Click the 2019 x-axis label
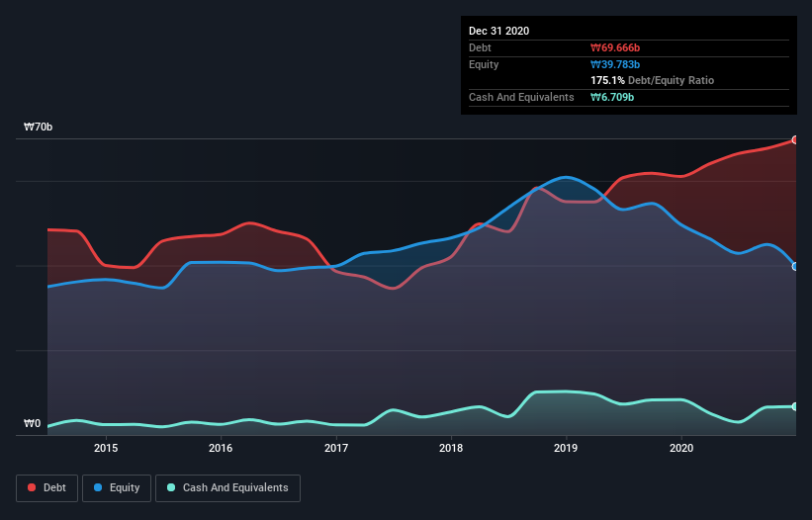This screenshot has width=812, height=520. [566, 448]
